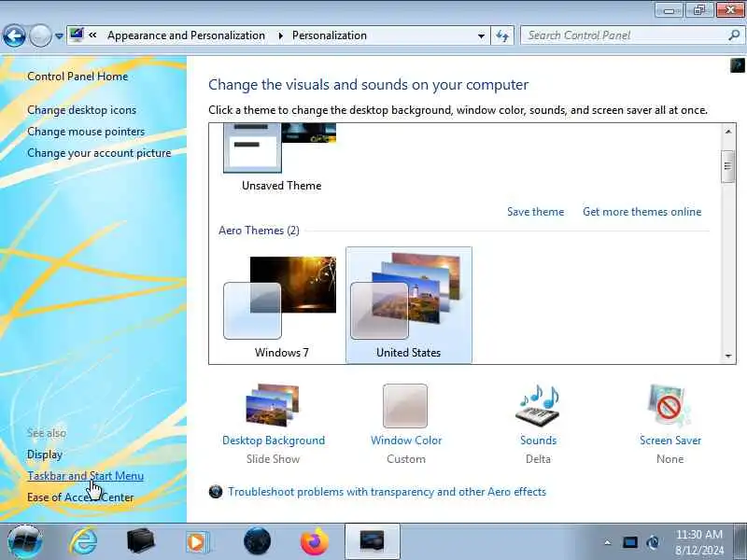747x560 pixels.
Task: Open the address bar history dropdown
Action: coord(481,35)
